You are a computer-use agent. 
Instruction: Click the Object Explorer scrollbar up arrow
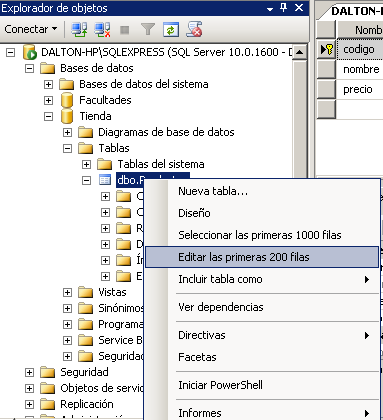click(x=299, y=52)
